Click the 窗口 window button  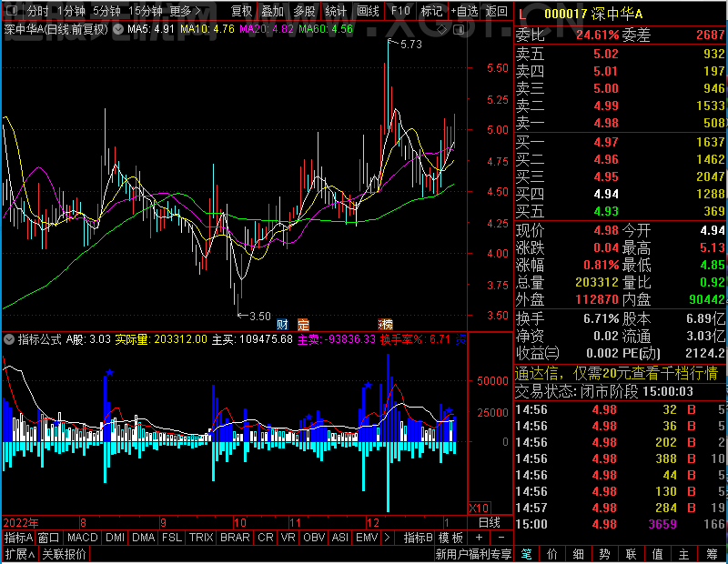49,538
